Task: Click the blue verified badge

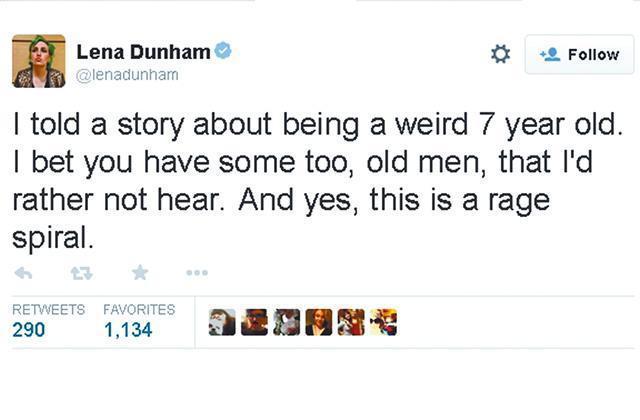Action: click(x=223, y=51)
